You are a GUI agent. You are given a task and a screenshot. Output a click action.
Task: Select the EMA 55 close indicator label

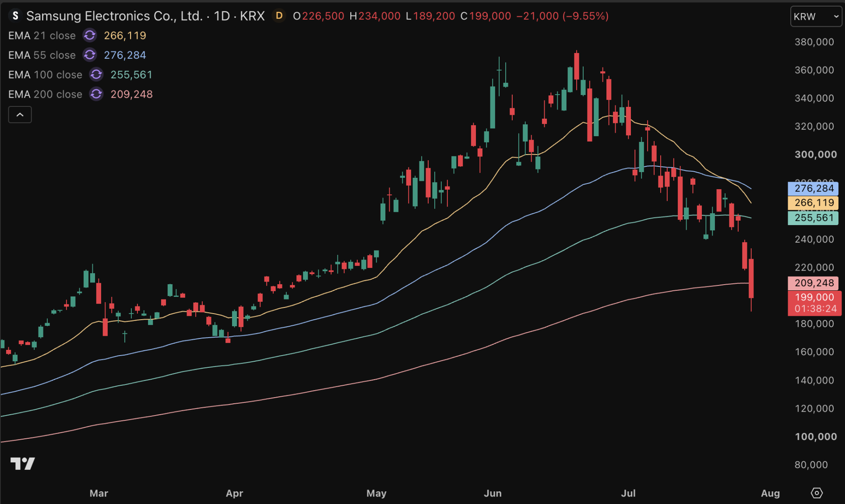[x=42, y=55]
